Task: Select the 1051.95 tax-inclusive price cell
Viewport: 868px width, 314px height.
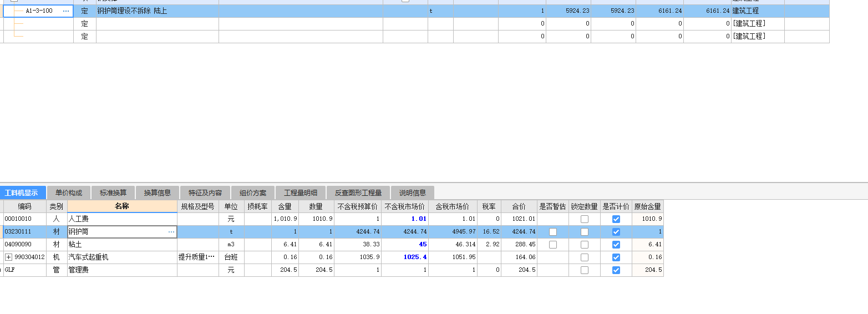Action: click(x=453, y=257)
